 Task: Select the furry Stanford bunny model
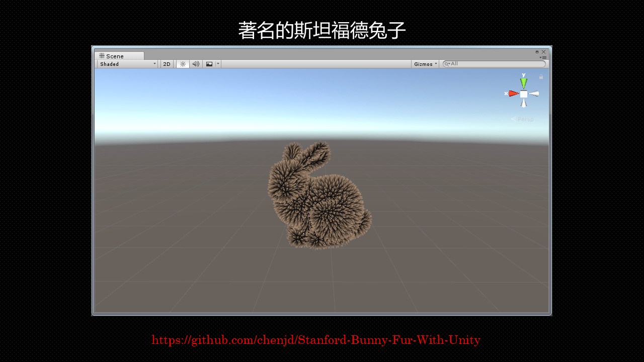tap(319, 195)
